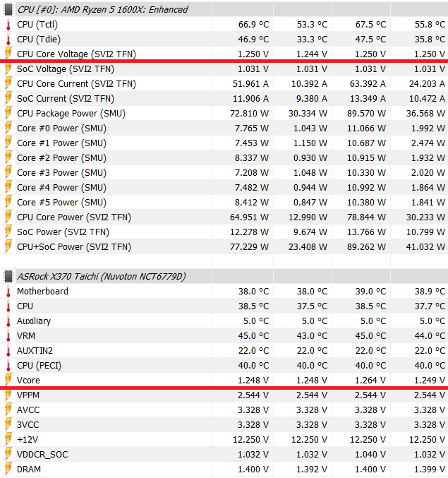The height and width of the screenshot is (478, 448).
Task: Select the CPU Package Power (SMU) label
Action: pyautogui.click(x=71, y=114)
